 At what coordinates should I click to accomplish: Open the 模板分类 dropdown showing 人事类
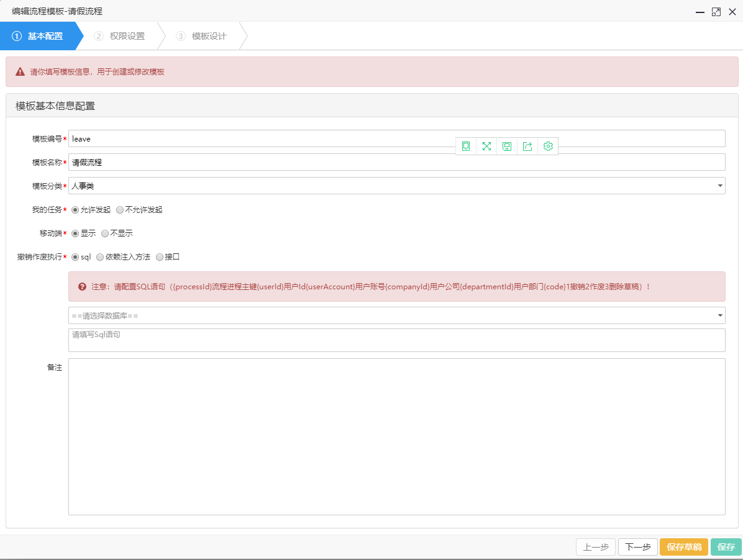click(396, 186)
